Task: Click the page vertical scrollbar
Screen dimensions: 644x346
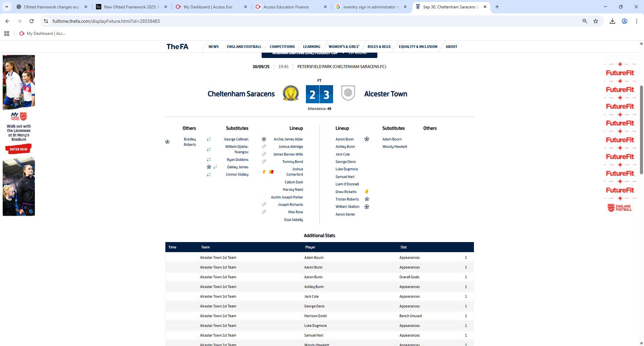Action: point(641,130)
